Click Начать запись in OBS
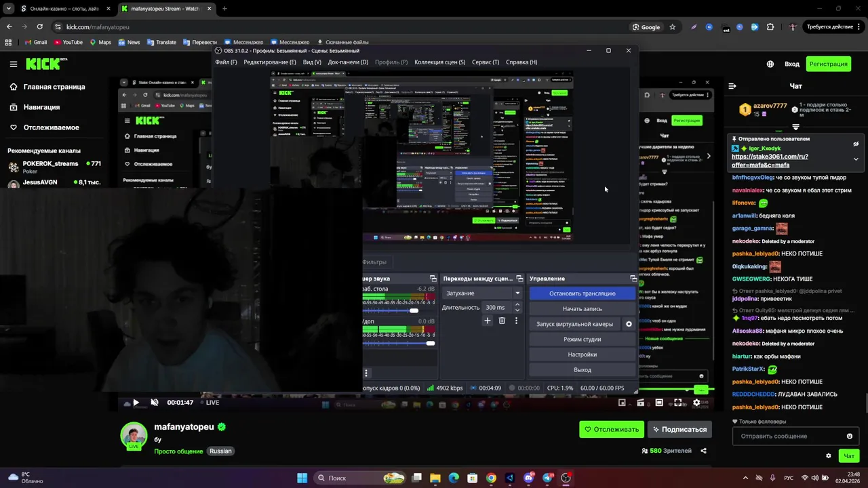This screenshot has height=488, width=868. [x=582, y=309]
